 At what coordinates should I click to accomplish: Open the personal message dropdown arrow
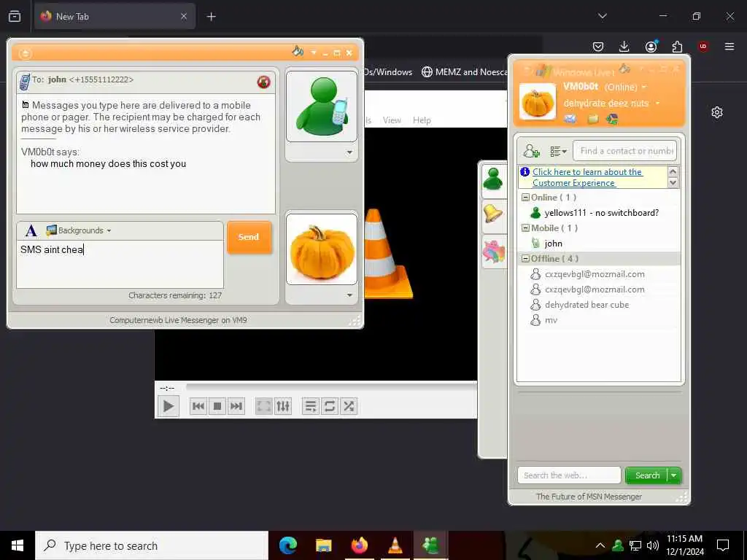(658, 104)
